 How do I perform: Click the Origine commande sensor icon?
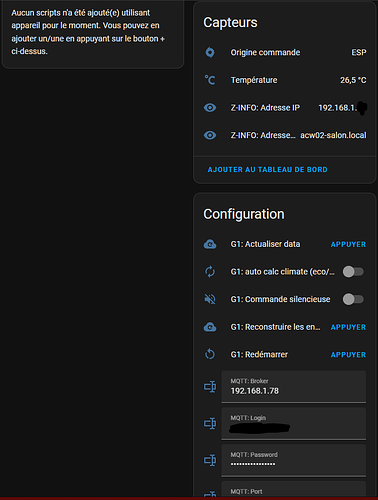point(210,52)
